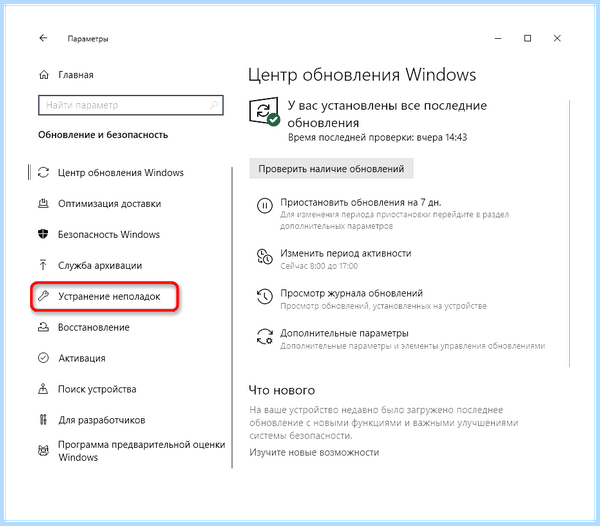Click the search magnifier icon
Image resolution: width=600 pixels, height=526 pixels.
click(x=214, y=105)
